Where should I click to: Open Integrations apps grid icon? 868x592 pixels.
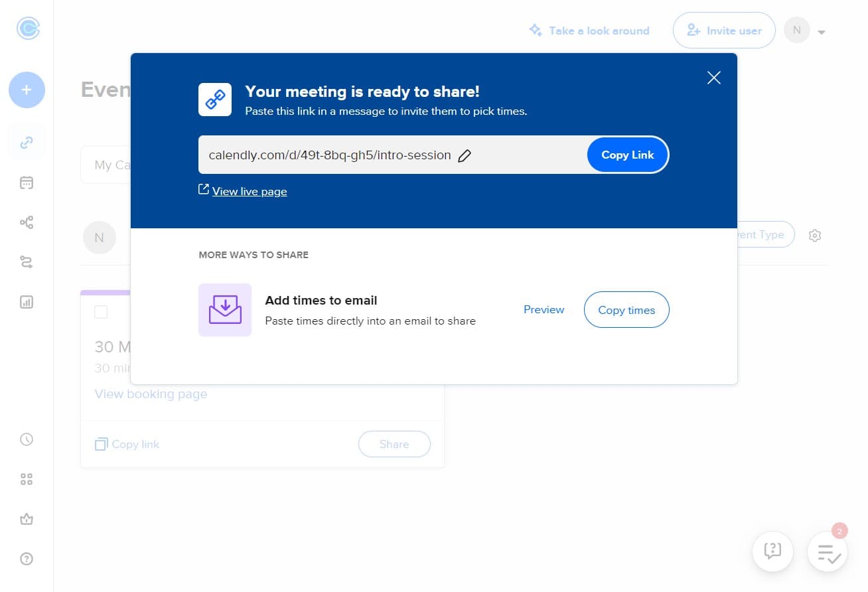point(27,479)
